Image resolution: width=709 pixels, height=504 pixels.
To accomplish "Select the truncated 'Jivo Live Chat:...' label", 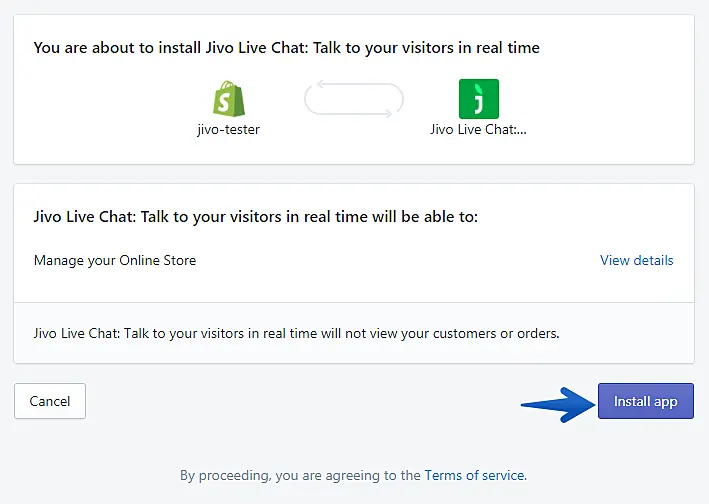I will [x=478, y=130].
